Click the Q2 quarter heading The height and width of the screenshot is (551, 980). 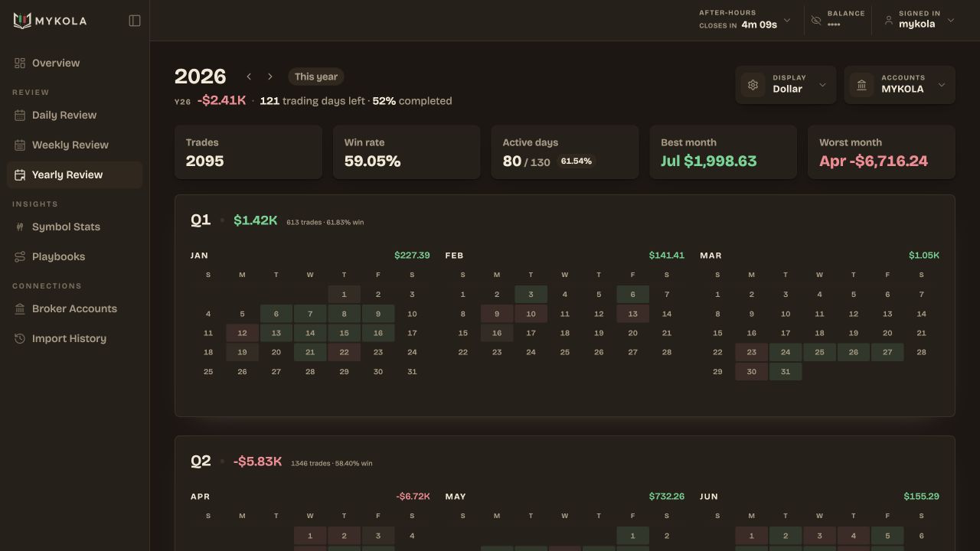coord(201,461)
